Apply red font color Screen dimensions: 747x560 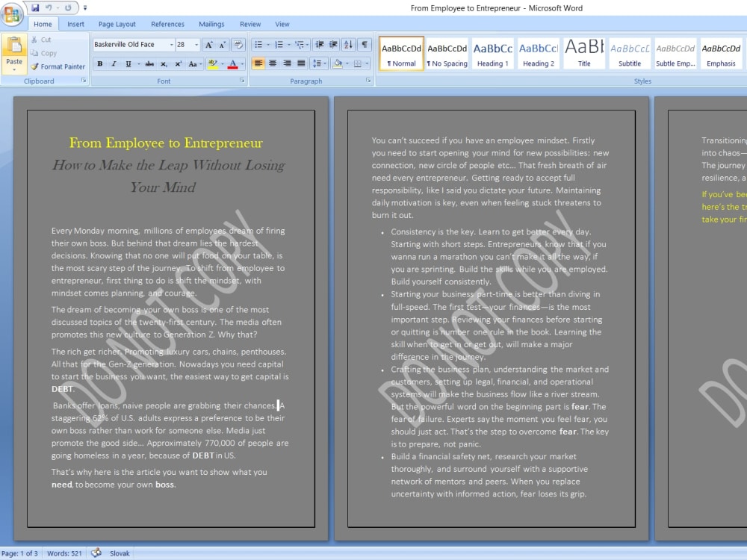pos(232,63)
